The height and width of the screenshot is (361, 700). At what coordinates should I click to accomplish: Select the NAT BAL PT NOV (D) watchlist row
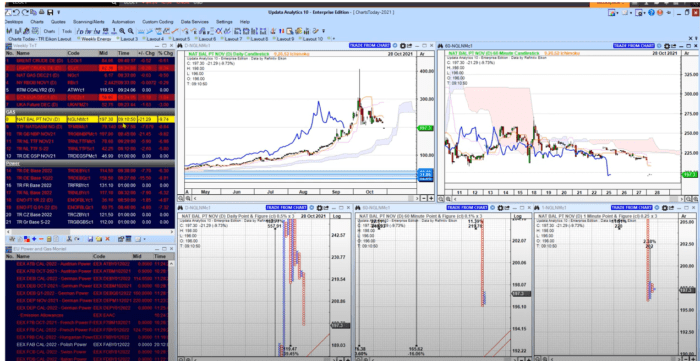point(90,120)
